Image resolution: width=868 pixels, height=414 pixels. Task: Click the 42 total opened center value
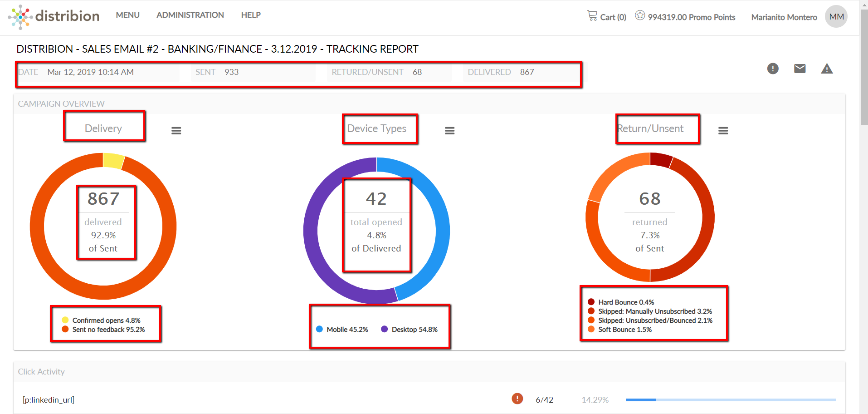(376, 199)
